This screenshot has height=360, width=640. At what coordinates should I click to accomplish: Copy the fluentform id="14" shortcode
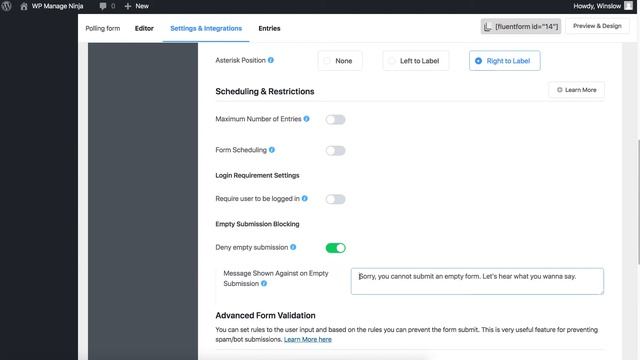coord(521,27)
